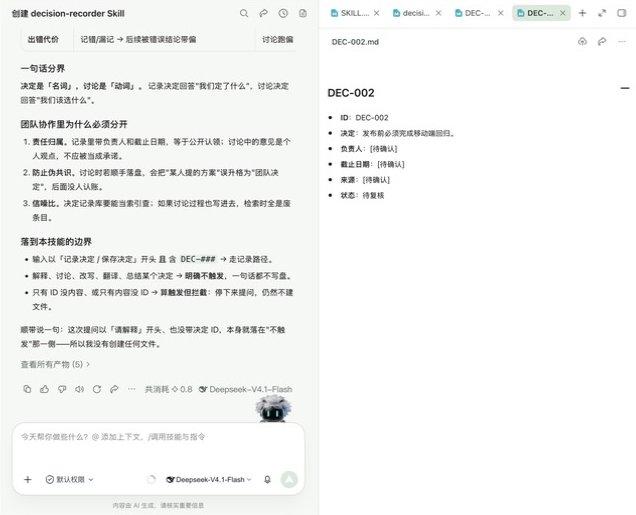Screen dimensions: 636x515
Task: Click the 共消耗 0.8 usage text
Action: click(x=169, y=389)
